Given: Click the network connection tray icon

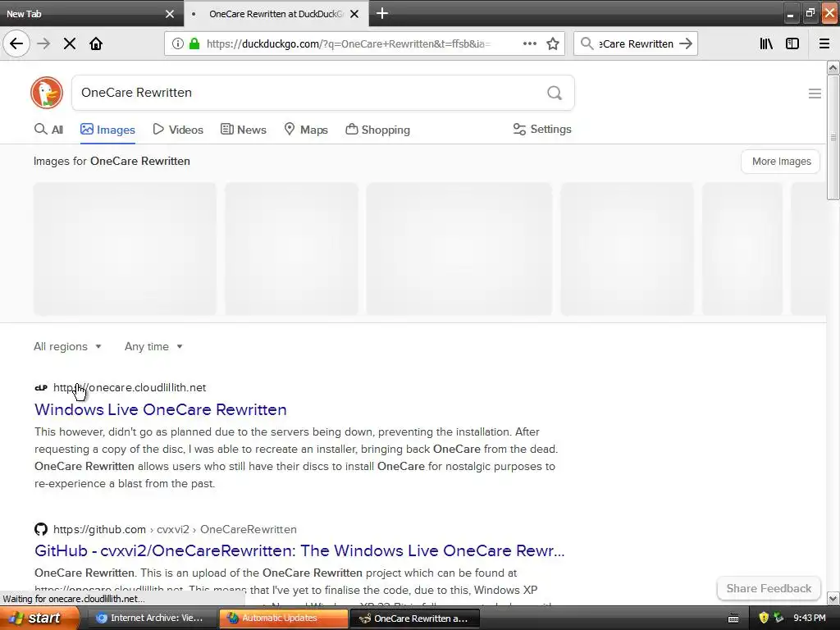Looking at the screenshot, I should click(x=778, y=618).
